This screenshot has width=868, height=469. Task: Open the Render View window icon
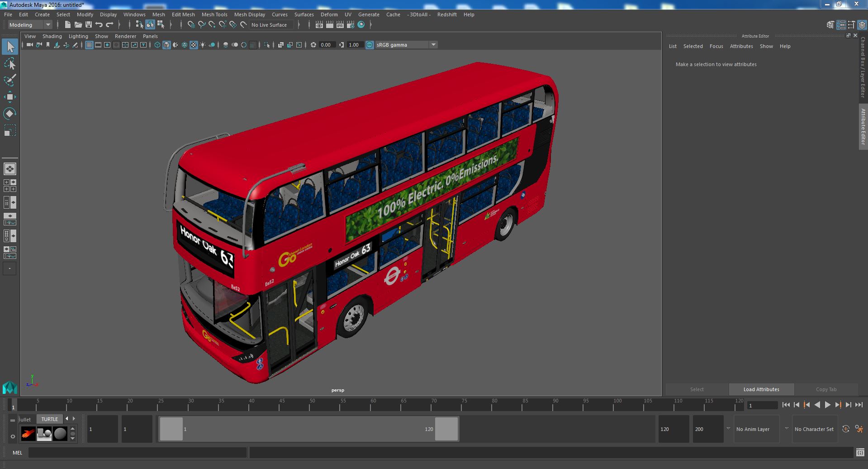point(319,25)
